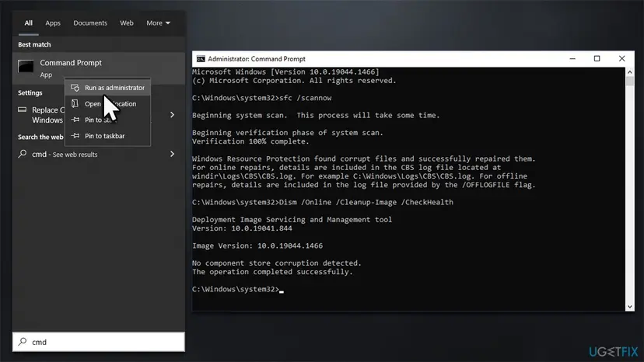Click the search magnifier icon in search box
Screen dimensions: 644x362
(23, 342)
